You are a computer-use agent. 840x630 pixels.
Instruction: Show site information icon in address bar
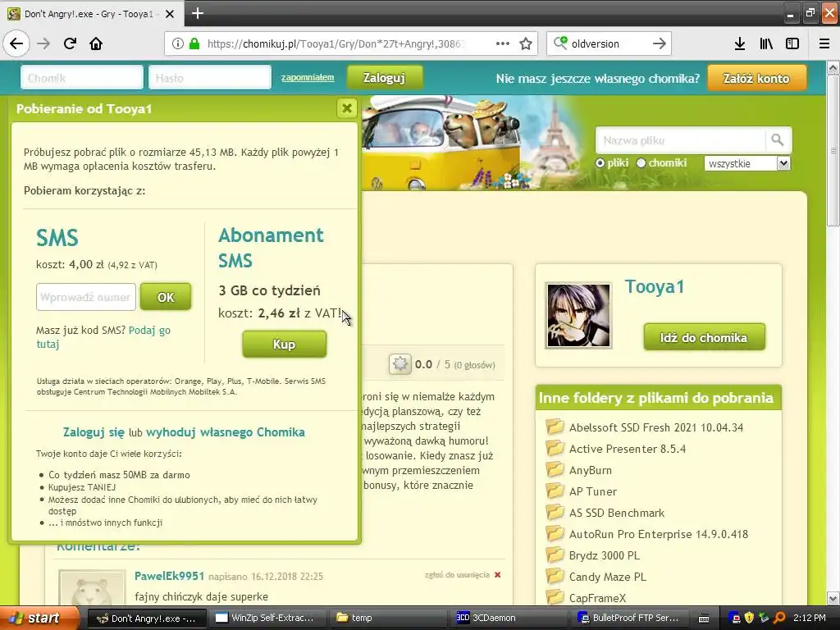(x=177, y=43)
